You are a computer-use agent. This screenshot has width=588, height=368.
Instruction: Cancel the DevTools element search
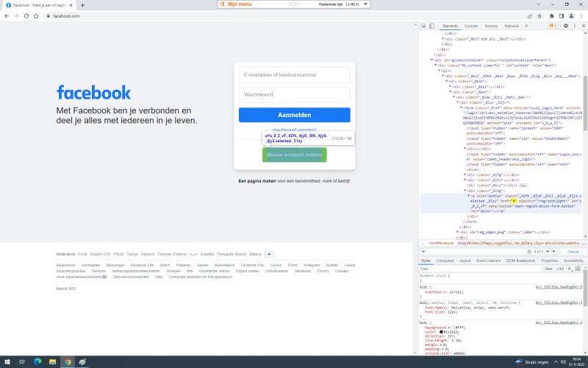573,252
